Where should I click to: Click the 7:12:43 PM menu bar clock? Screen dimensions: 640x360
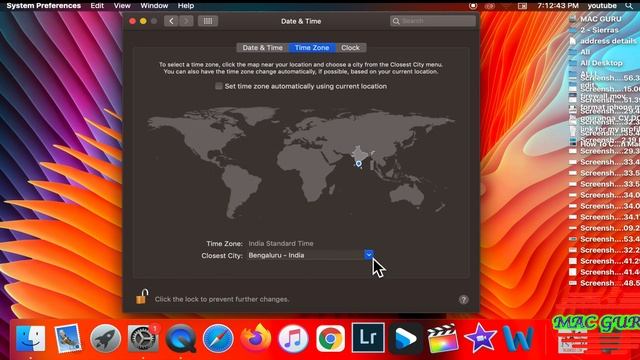pyautogui.click(x=558, y=6)
